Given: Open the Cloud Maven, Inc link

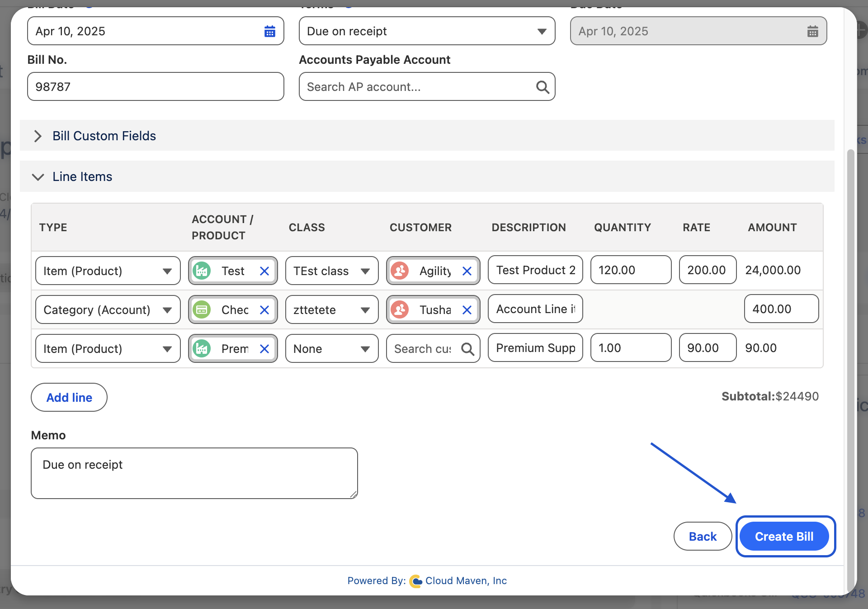Looking at the screenshot, I should pyautogui.click(x=466, y=581).
